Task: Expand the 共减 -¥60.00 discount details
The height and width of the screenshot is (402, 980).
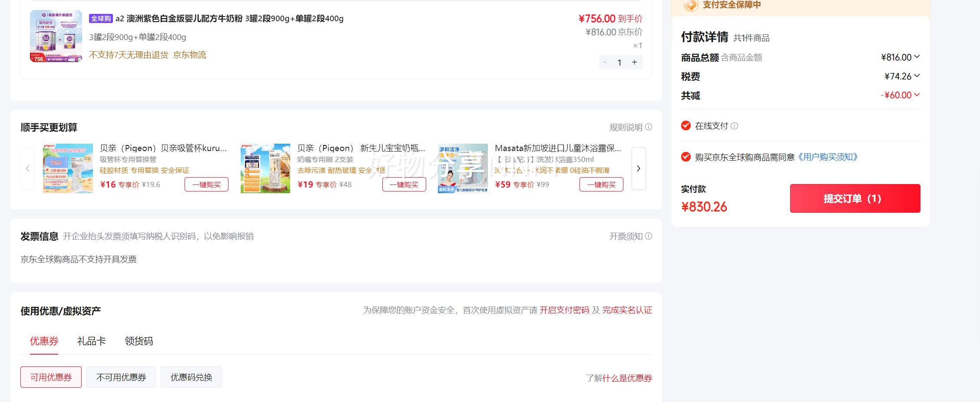Action: click(x=917, y=95)
